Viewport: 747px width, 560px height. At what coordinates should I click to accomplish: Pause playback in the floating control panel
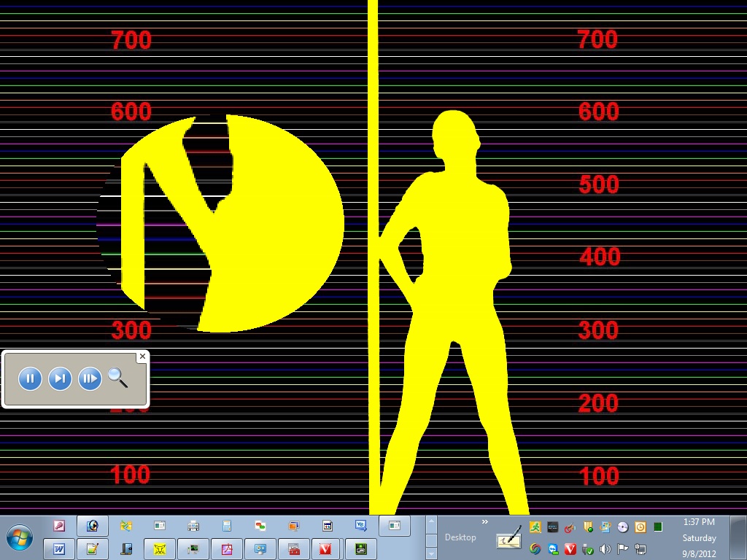tap(30, 378)
